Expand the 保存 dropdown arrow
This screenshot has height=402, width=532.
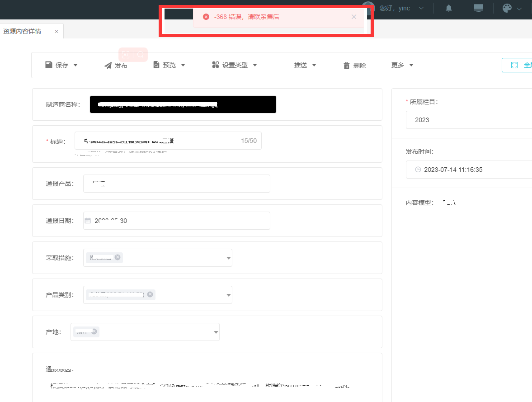[x=75, y=65]
